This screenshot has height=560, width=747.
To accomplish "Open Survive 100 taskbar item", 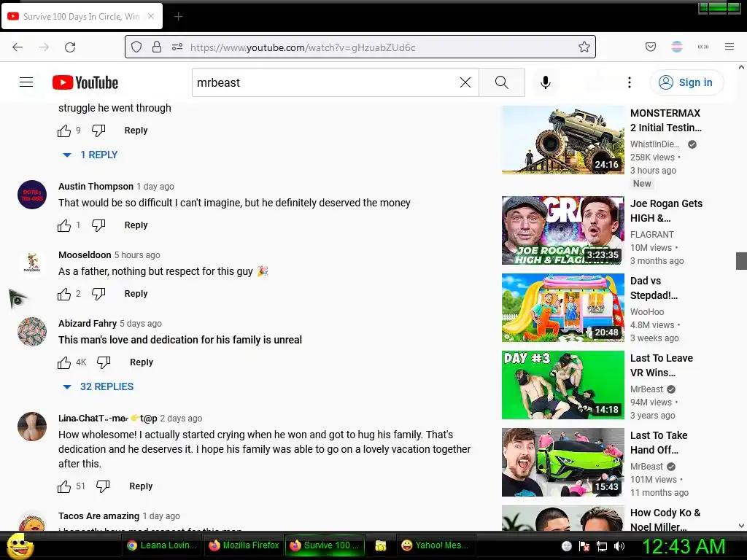I will [325, 545].
